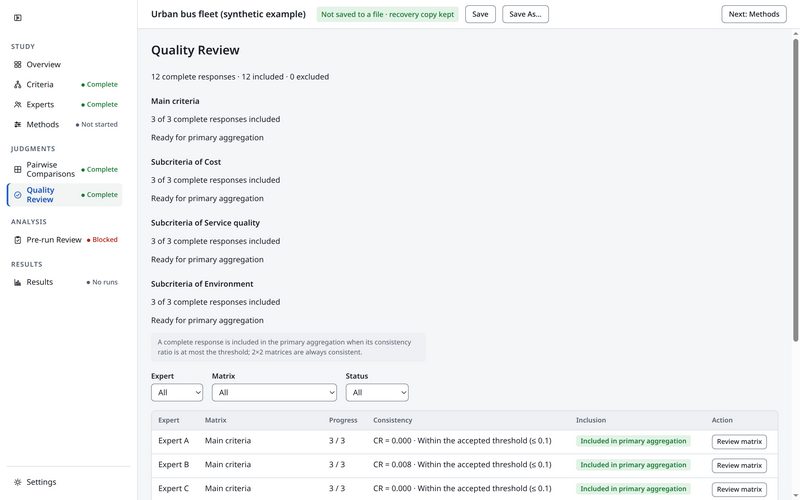Viewport: 800px width, 500px height.
Task: Click the Settings gear icon
Action: click(18, 482)
